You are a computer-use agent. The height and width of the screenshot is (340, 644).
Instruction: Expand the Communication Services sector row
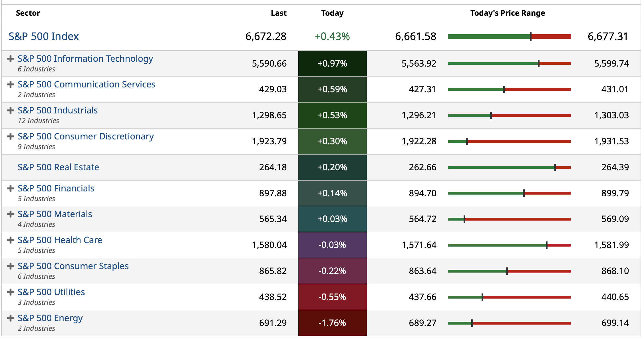click(x=11, y=85)
